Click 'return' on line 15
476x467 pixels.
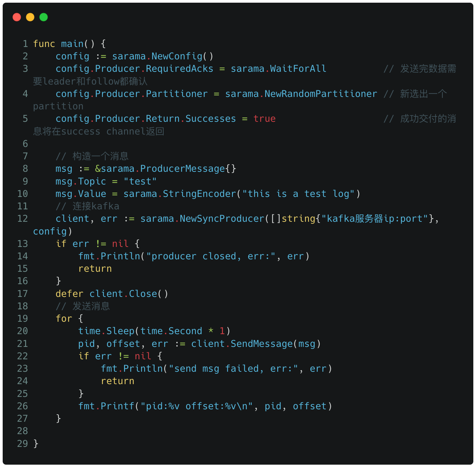(95, 269)
